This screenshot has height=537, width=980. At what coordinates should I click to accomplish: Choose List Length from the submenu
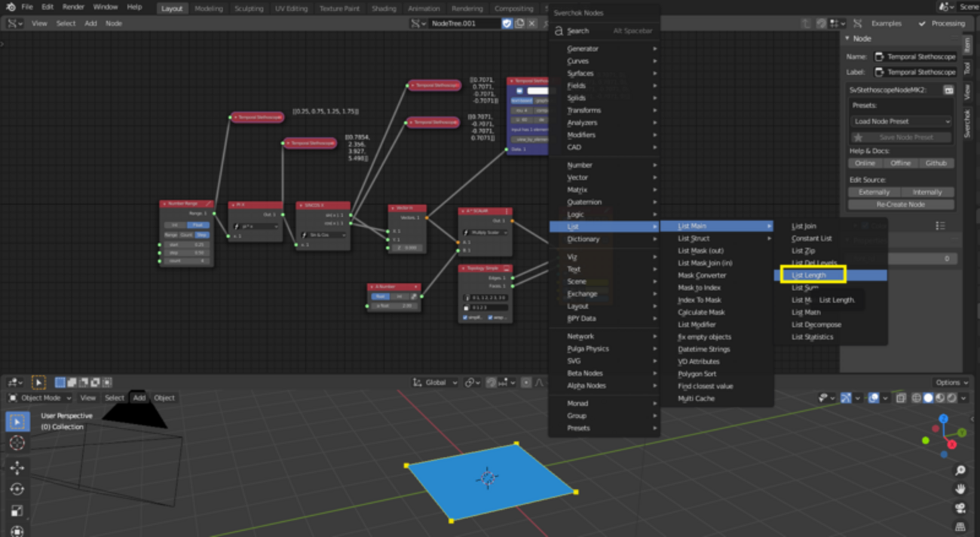point(809,275)
